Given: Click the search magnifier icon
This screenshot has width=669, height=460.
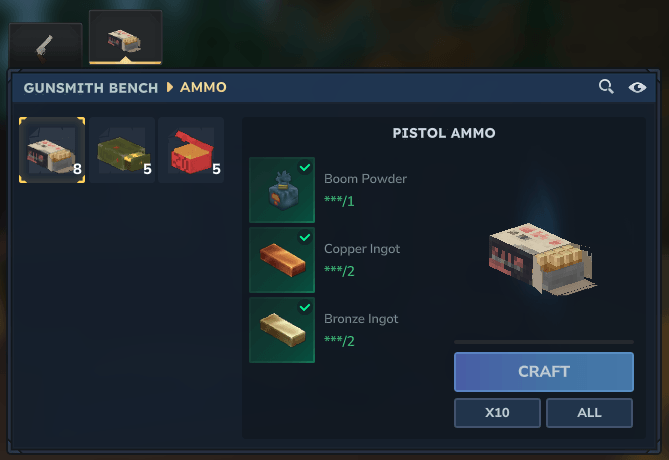Looking at the screenshot, I should 606,87.
